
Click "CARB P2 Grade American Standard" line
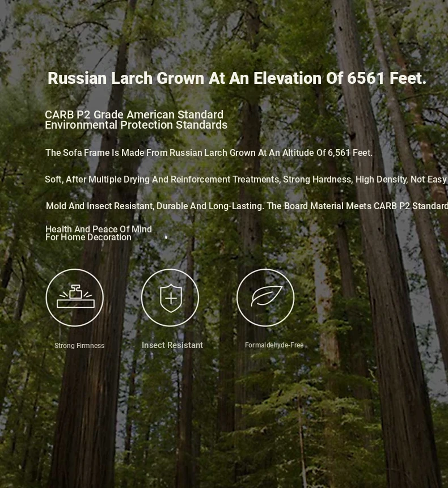(134, 114)
